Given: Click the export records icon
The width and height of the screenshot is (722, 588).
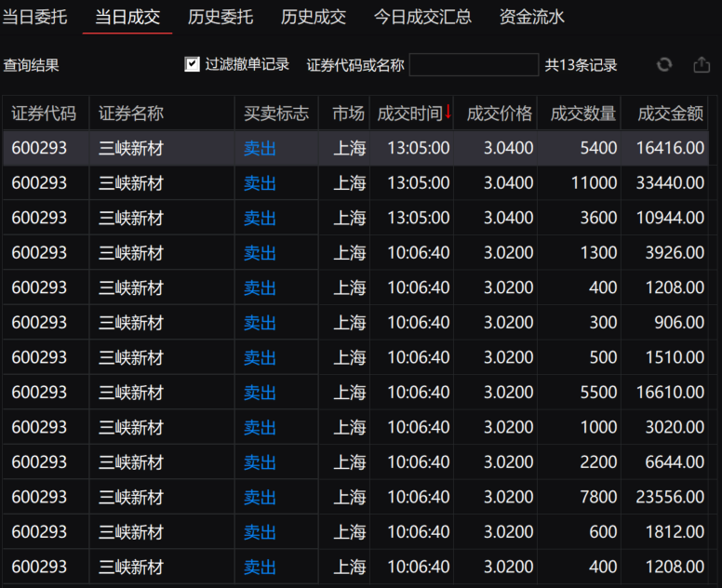Looking at the screenshot, I should coord(702,65).
